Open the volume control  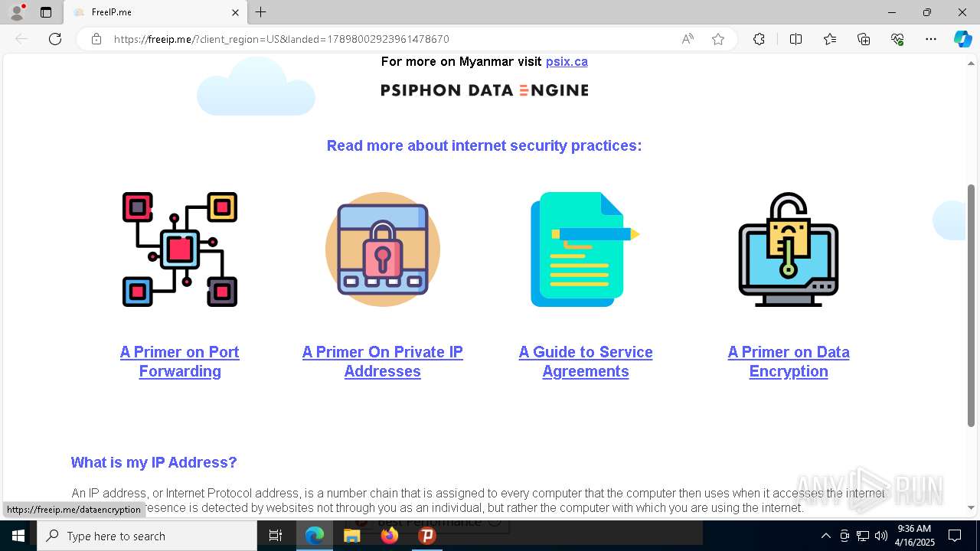[x=881, y=536]
